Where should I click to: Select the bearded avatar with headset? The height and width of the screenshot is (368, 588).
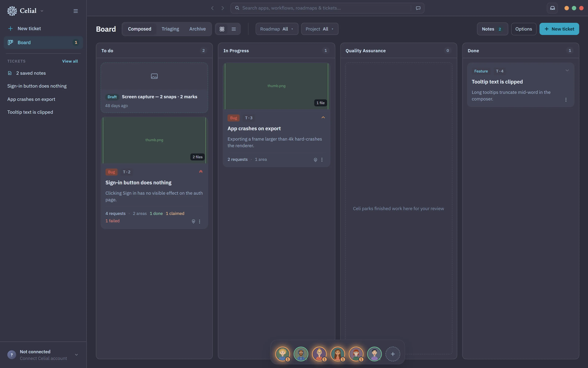pyautogui.click(x=301, y=354)
